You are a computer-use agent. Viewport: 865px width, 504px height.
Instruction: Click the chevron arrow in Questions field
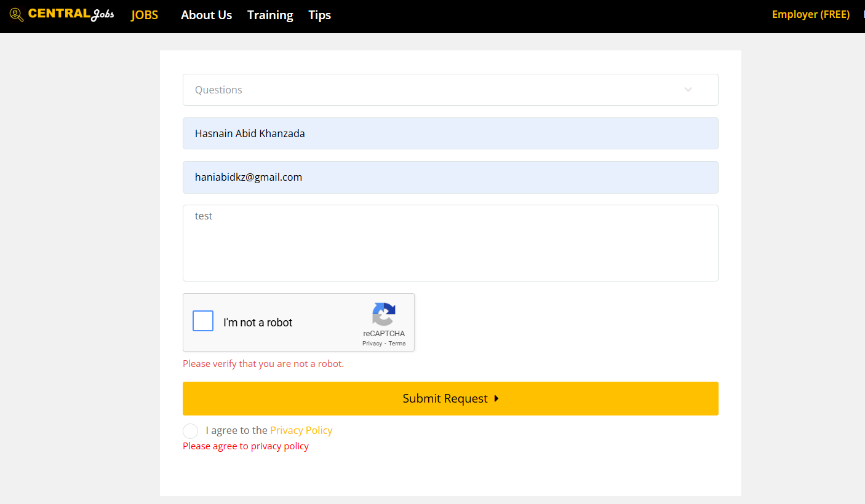click(x=688, y=90)
